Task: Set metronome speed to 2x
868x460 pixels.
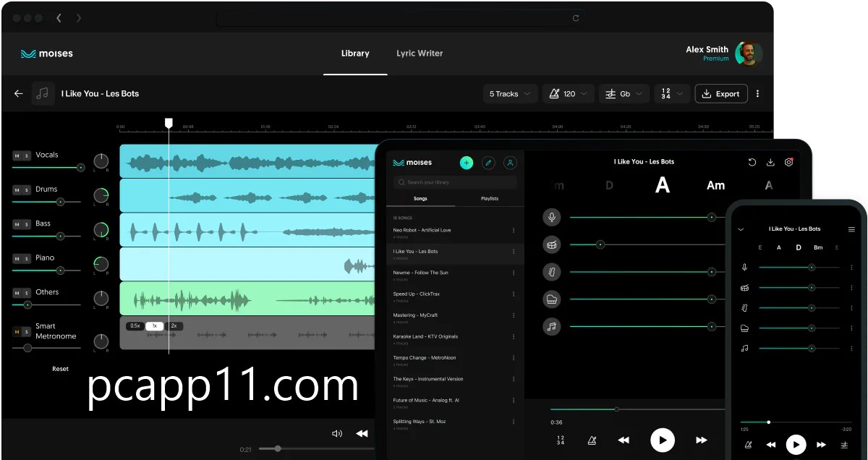Action: point(174,326)
